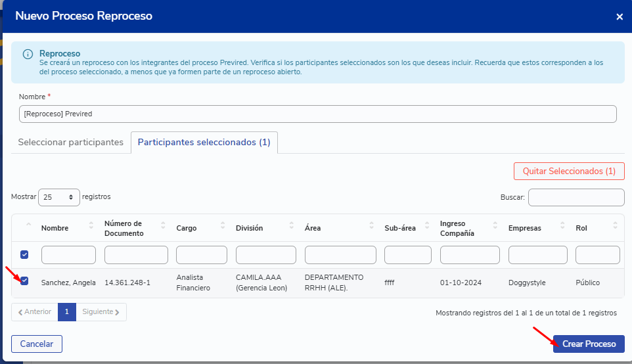Image resolution: width=632 pixels, height=364 pixels.
Task: Sort by Nombre column arrows
Action: pos(91,225)
